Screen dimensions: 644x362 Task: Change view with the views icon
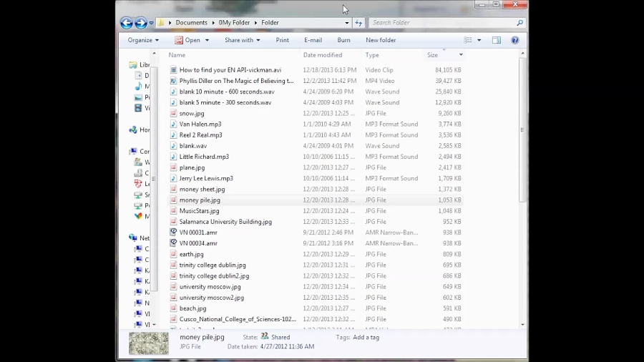pyautogui.click(x=468, y=40)
